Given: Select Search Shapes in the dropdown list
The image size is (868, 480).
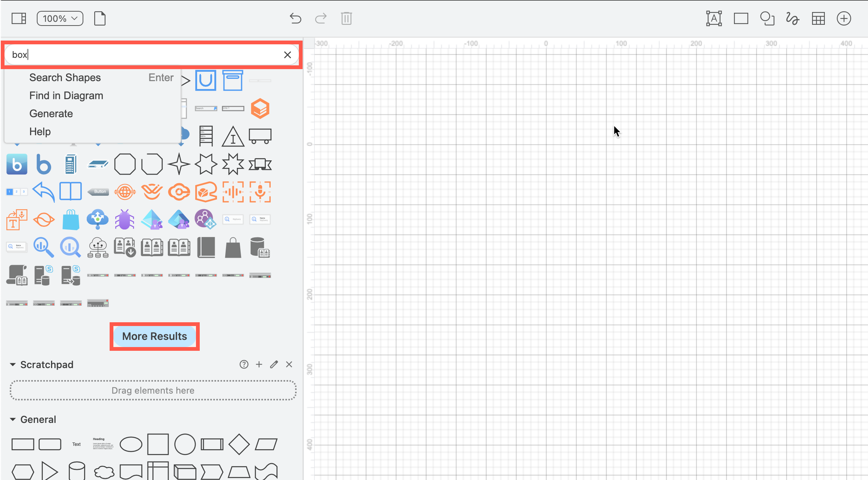Looking at the screenshot, I should [x=65, y=77].
